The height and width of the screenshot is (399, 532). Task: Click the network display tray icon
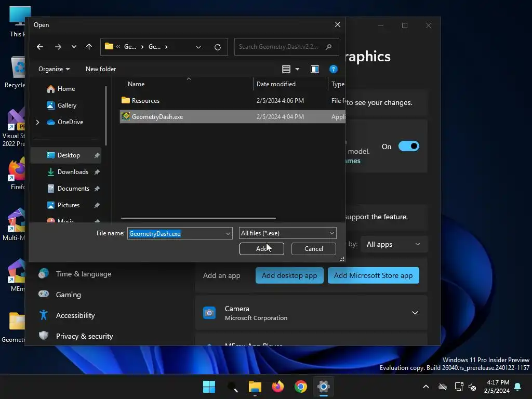point(459,387)
